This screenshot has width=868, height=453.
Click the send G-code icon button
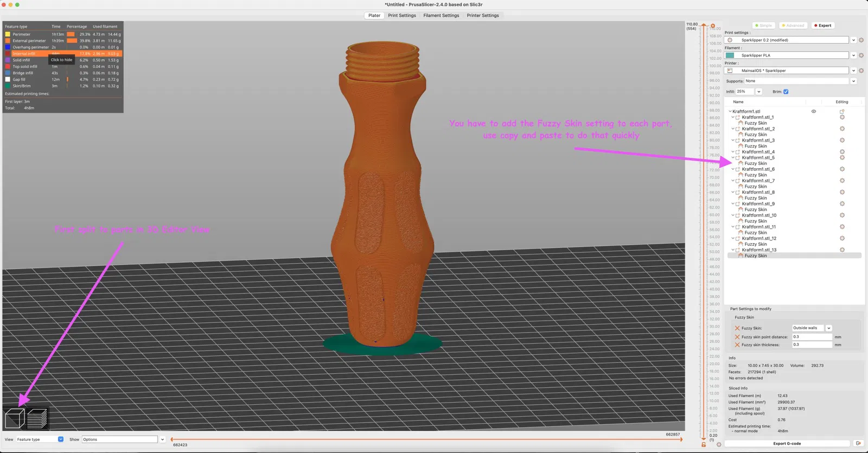(858, 443)
